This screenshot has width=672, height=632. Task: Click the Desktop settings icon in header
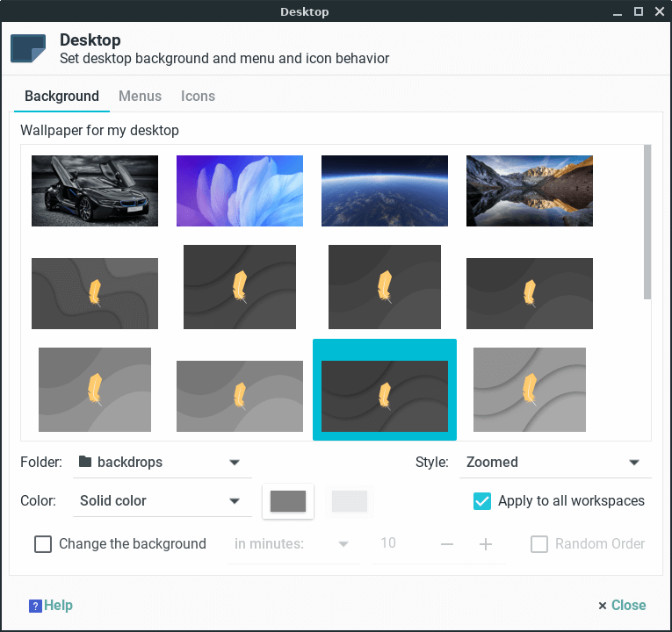click(28, 48)
